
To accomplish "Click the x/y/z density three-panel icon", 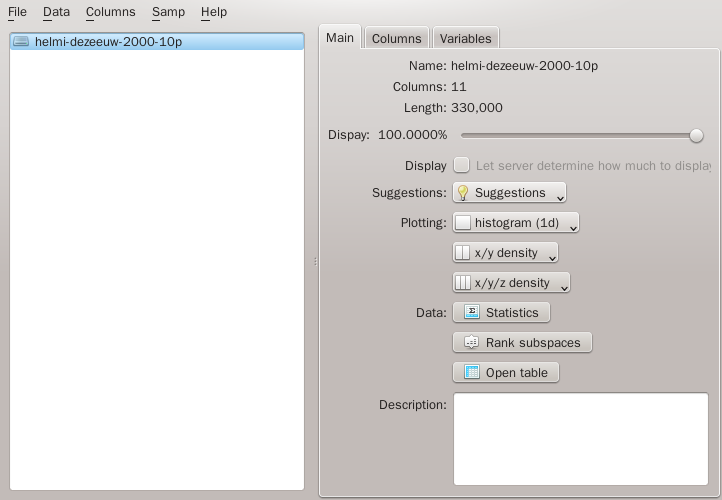I will tap(463, 283).
